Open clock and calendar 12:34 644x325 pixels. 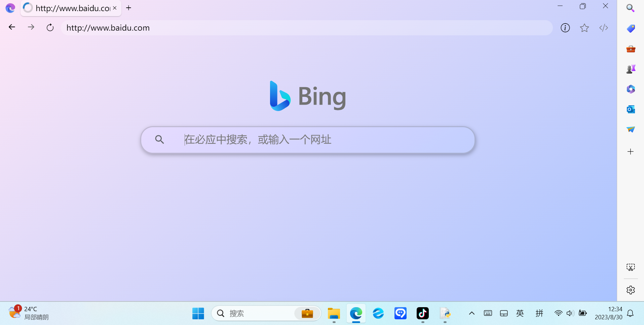point(608,313)
